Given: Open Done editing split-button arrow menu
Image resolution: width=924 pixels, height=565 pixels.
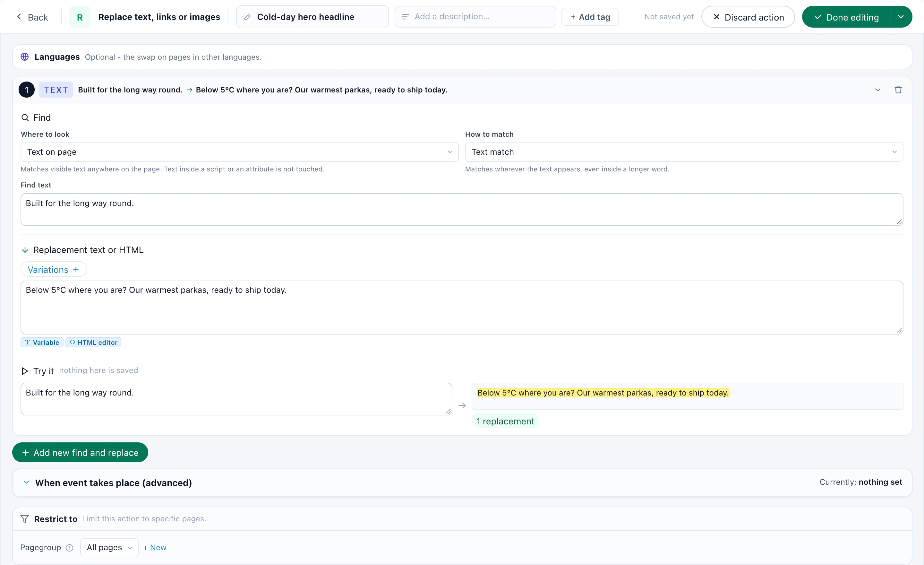Looking at the screenshot, I should [901, 17].
